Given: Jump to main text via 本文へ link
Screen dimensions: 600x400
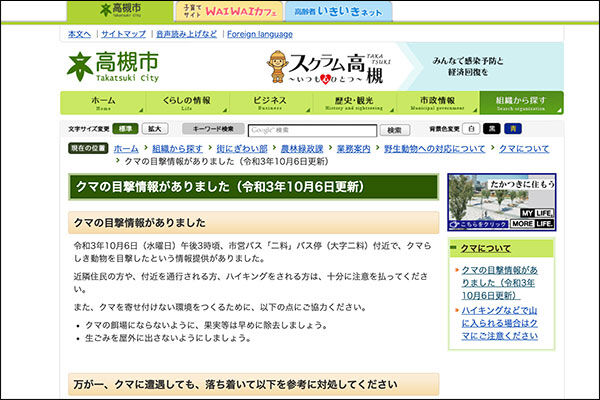Looking at the screenshot, I should point(80,34).
